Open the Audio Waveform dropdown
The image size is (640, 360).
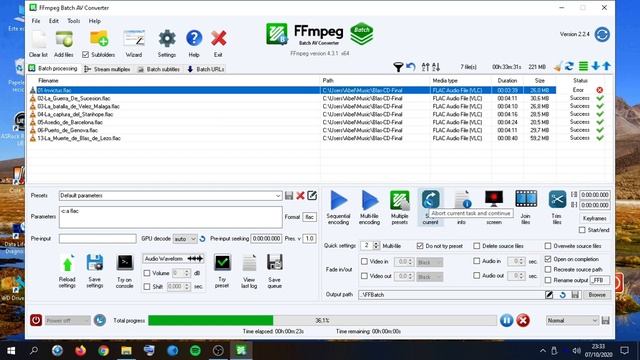tap(173, 259)
